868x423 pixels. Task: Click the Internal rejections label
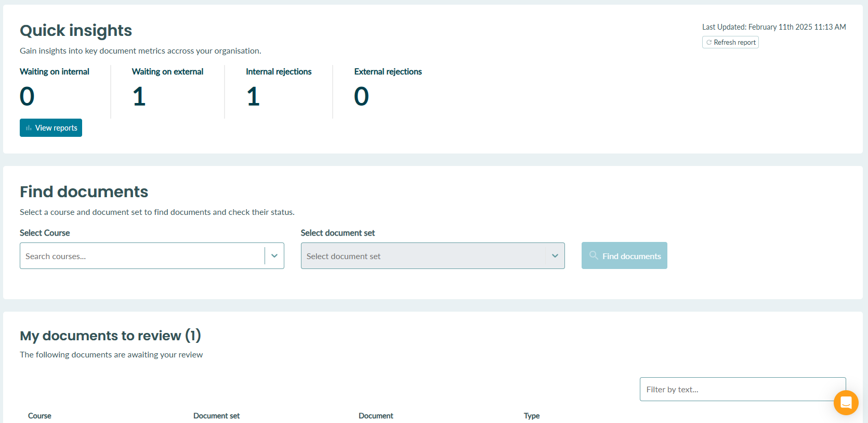(x=279, y=72)
